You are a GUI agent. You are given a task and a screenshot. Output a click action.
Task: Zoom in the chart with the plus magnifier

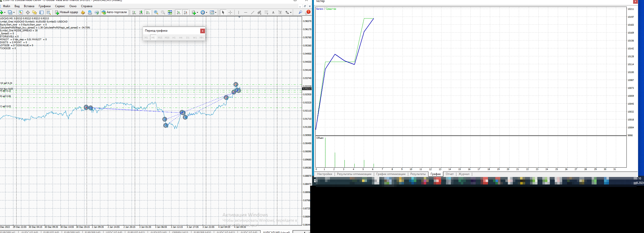[x=156, y=12]
